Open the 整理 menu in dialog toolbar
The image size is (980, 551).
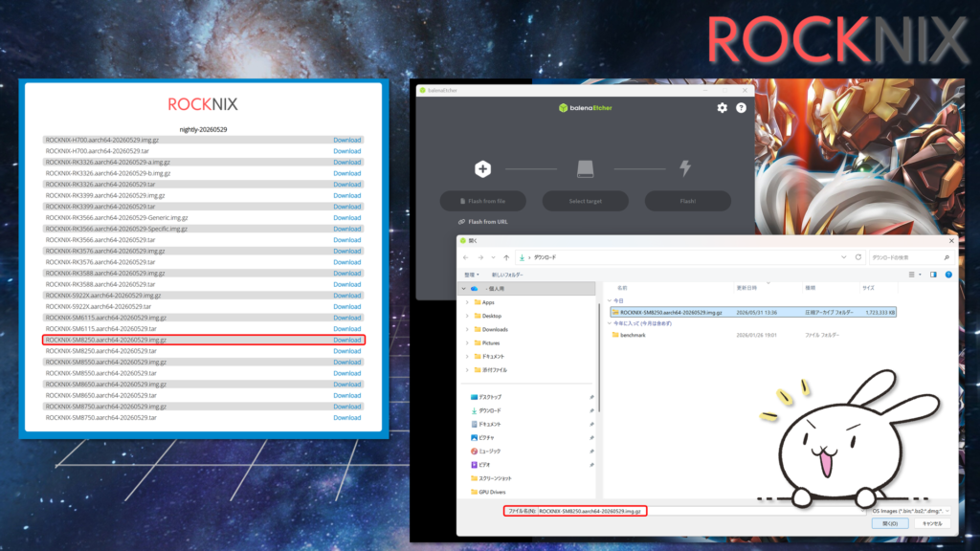[x=471, y=275]
